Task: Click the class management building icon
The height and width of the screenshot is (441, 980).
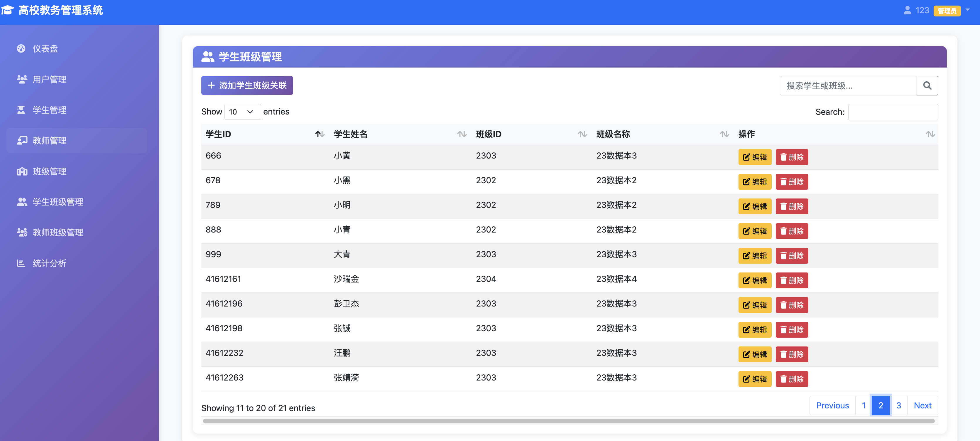Action: point(22,171)
